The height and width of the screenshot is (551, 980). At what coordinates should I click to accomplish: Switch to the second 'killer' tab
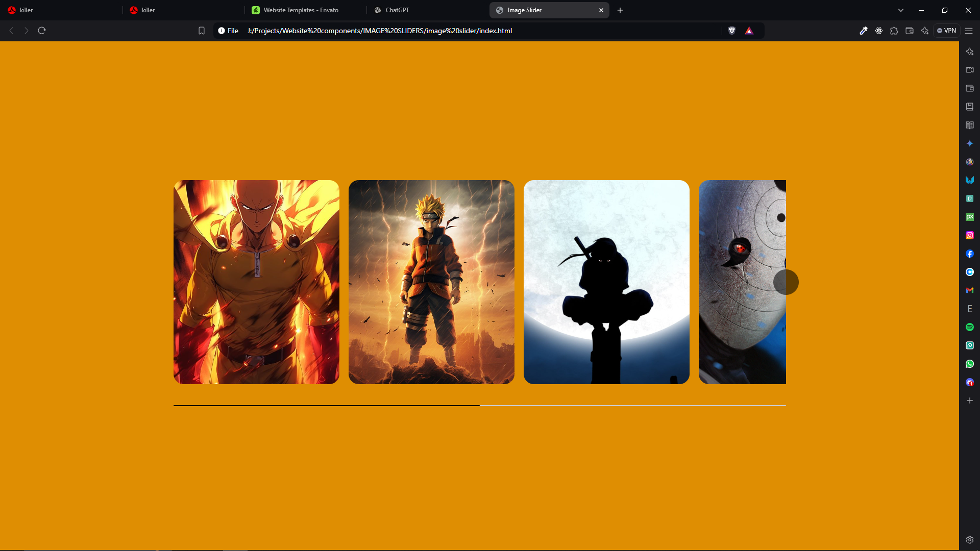coord(184,10)
